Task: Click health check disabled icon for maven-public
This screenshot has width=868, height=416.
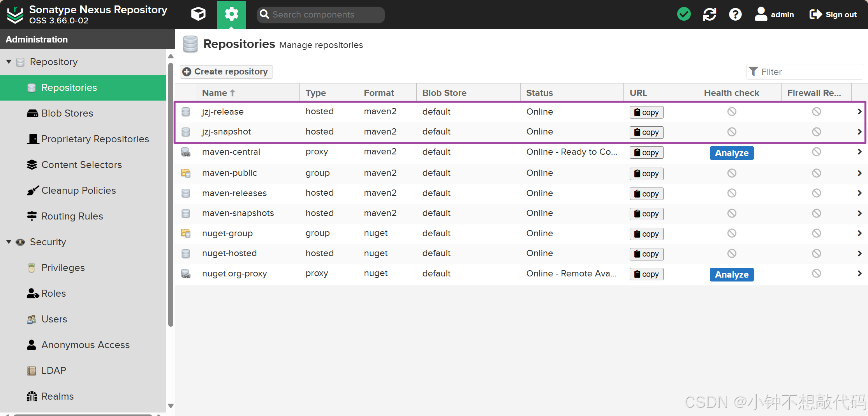Action: [732, 173]
